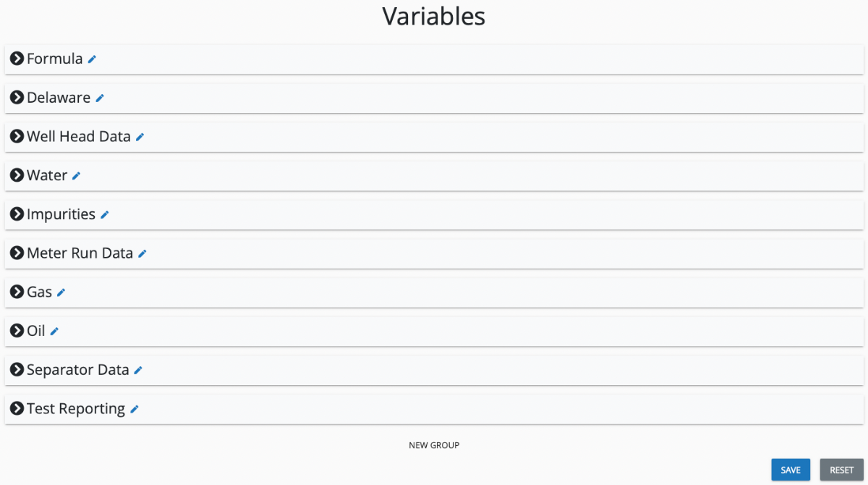Image resolution: width=868 pixels, height=485 pixels.
Task: Expand the Separator Data group
Action: 17,370
